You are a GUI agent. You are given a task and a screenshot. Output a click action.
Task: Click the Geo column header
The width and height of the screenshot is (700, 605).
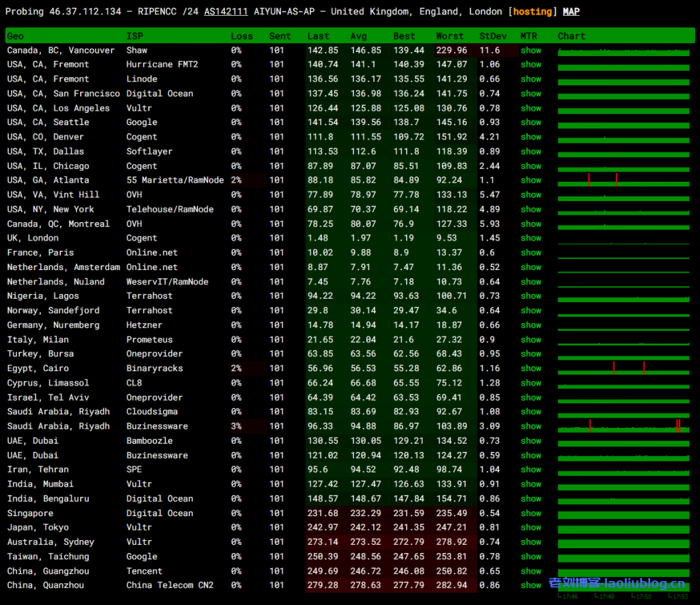pyautogui.click(x=15, y=36)
